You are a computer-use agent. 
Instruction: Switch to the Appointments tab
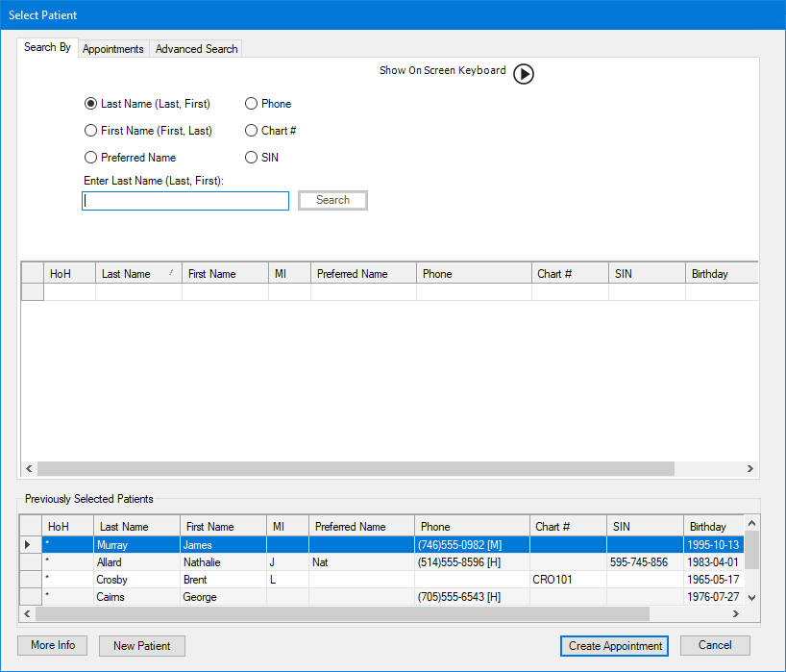click(113, 49)
